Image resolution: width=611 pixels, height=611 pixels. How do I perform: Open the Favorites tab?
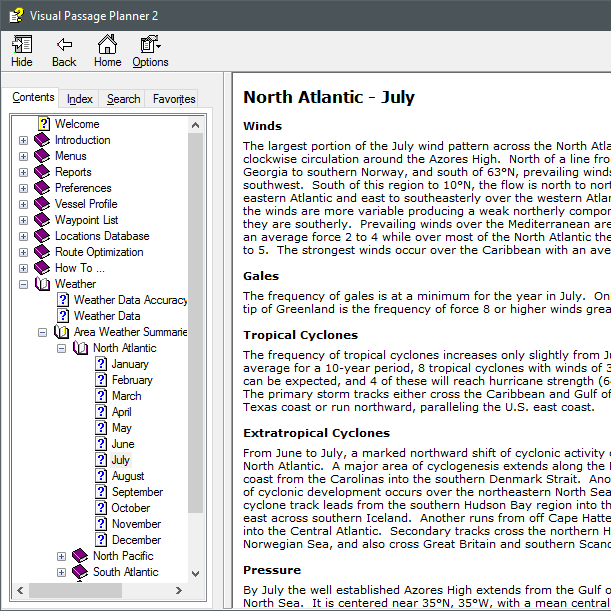[174, 99]
